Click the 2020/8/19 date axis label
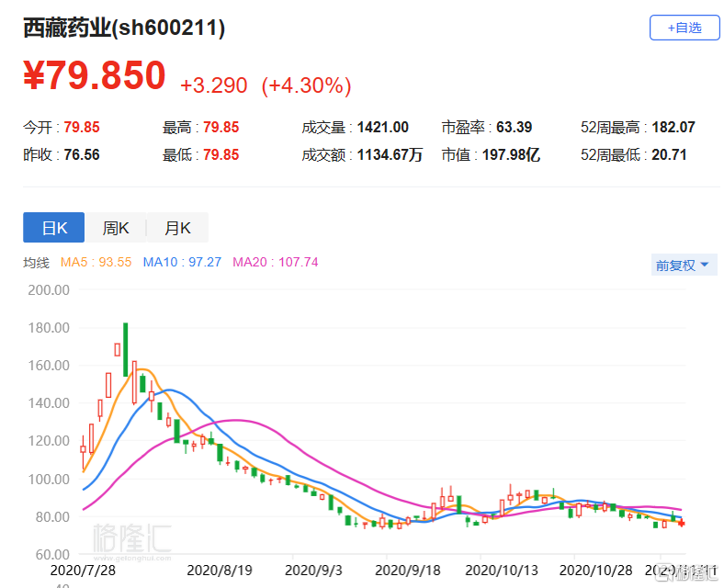724x588 pixels. point(220,571)
